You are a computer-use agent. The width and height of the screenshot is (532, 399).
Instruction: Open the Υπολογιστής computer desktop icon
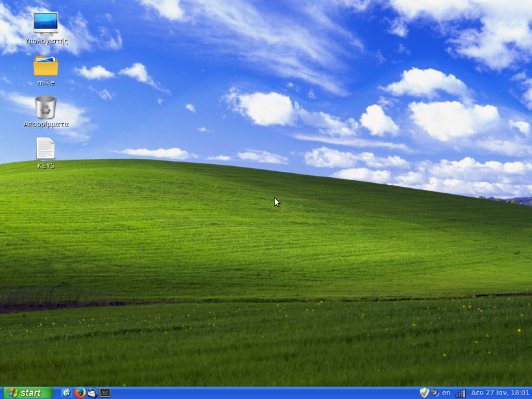pos(46,24)
